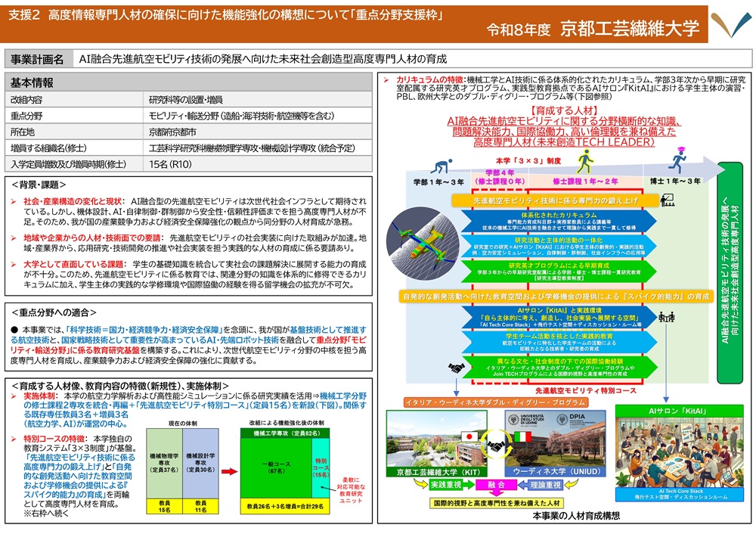This screenshot has width=756, height=534.
Task: Click the ウーディネ大学 (UNIUD) label
Action: (556, 471)
